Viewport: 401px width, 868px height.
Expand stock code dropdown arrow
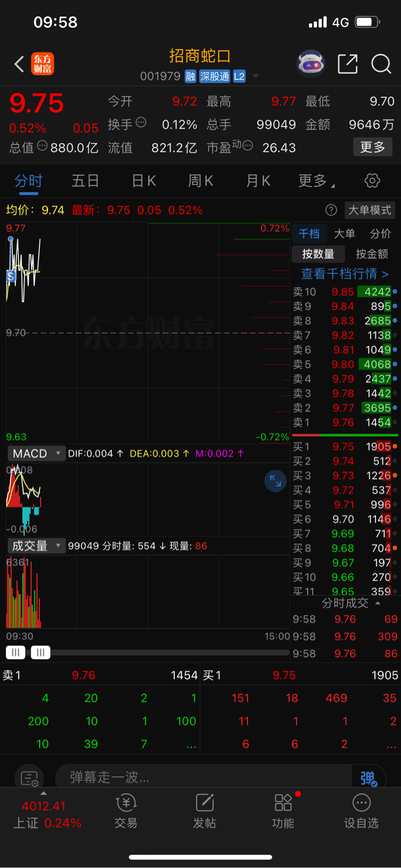point(256,76)
